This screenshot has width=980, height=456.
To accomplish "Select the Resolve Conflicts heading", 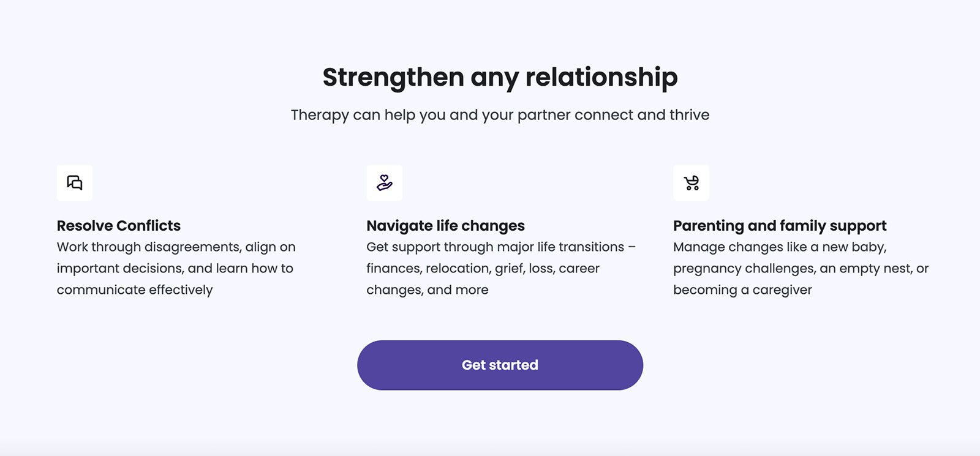I will click(119, 225).
